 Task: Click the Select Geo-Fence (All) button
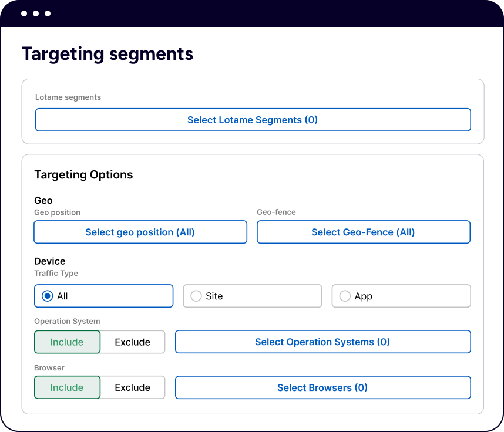363,232
